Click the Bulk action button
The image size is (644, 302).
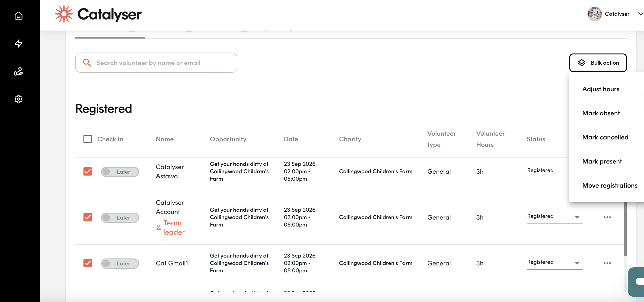[x=598, y=63]
